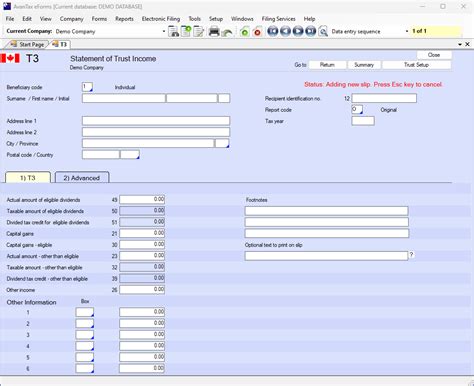This screenshot has width=474, height=386.
Task: Click the City input field
Action: [x=148, y=143]
